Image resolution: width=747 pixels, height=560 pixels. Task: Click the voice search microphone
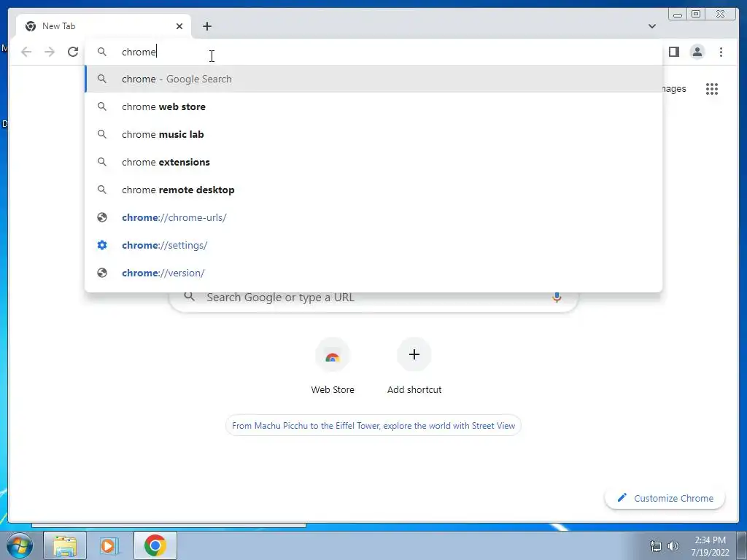557,297
